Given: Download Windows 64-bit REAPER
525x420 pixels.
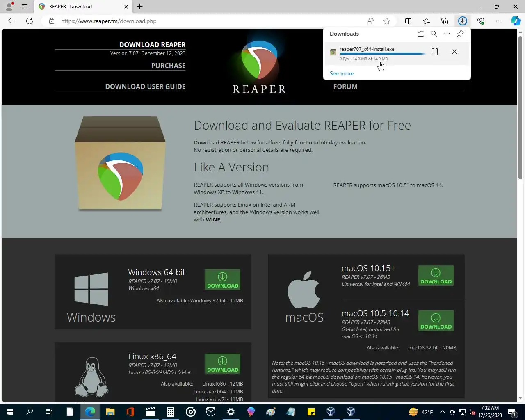Looking at the screenshot, I should click(223, 280).
